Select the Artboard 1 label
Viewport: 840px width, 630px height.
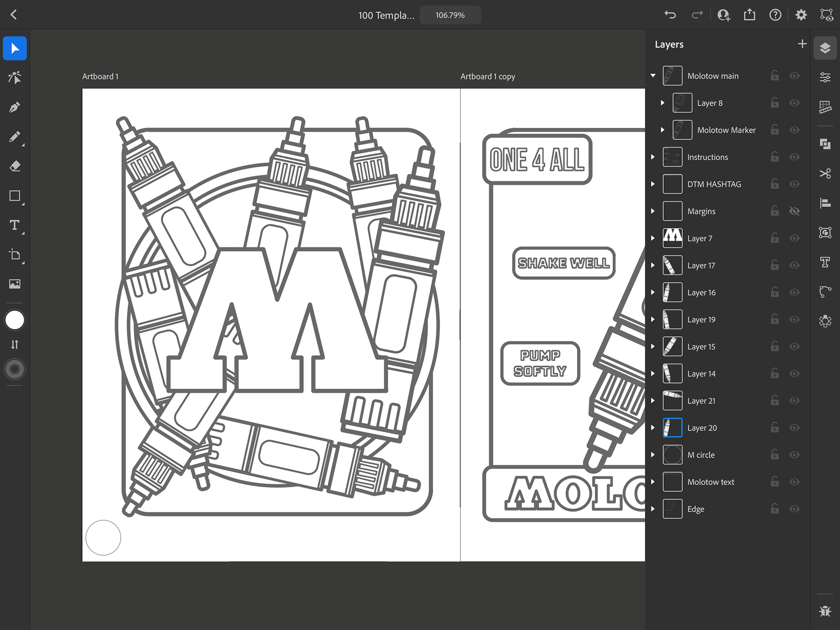tap(100, 76)
